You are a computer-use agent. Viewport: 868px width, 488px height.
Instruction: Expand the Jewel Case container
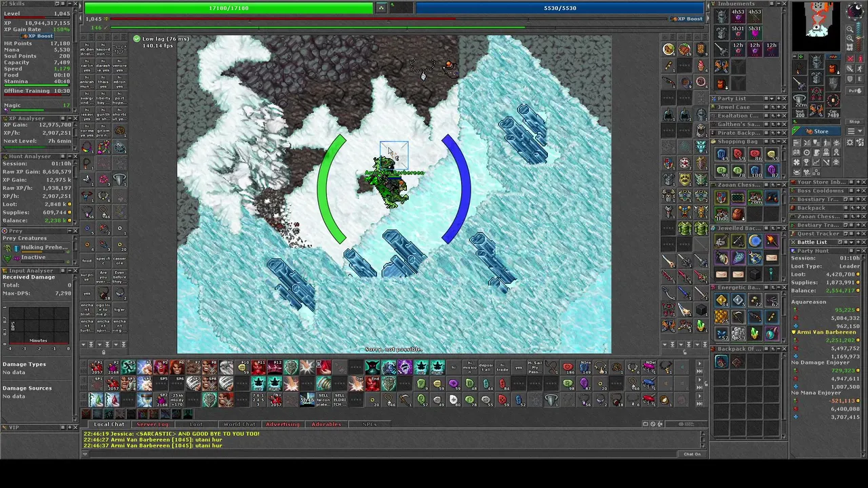click(x=778, y=107)
